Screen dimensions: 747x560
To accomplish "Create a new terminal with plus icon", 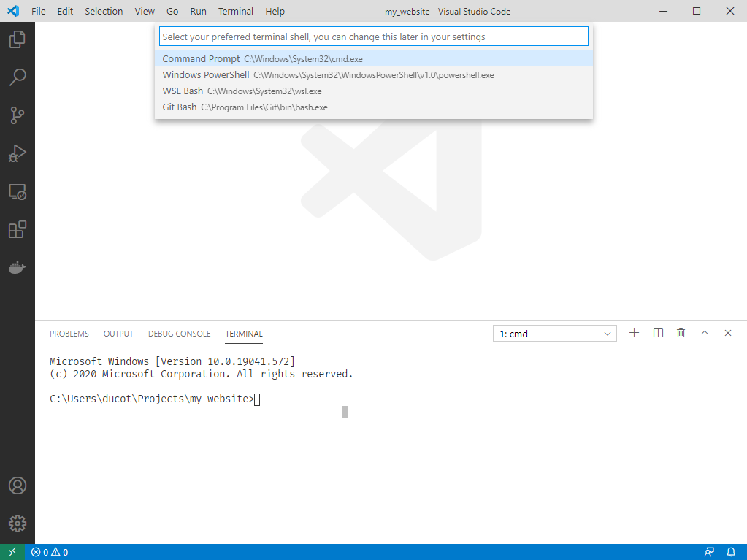I will (634, 332).
